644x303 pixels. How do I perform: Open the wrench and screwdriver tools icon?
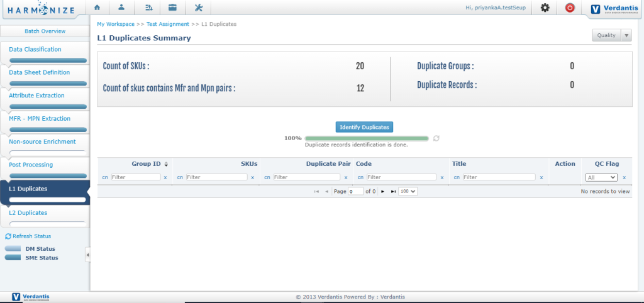[198, 8]
